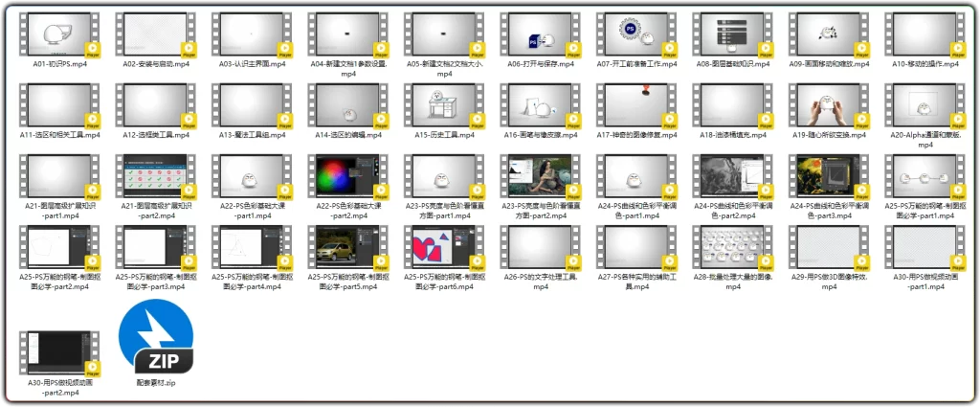Select the A01-初识PS.mp4 video thumbnail

click(x=60, y=35)
